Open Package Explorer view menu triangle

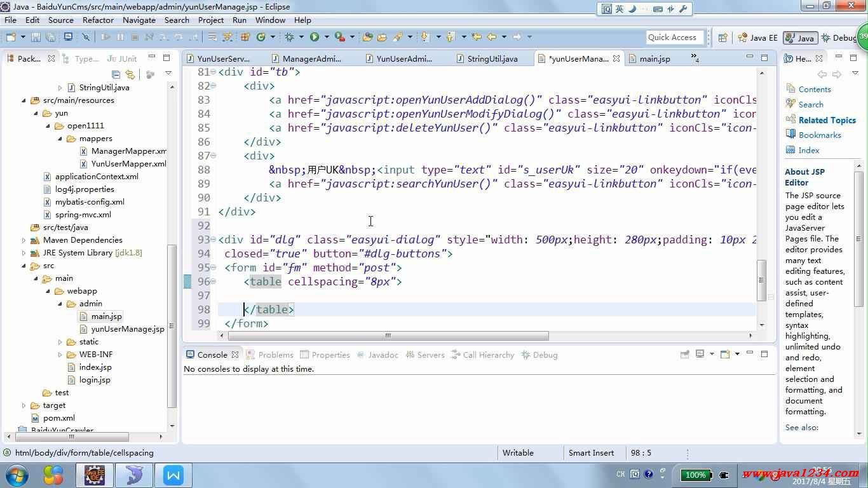[x=168, y=74]
